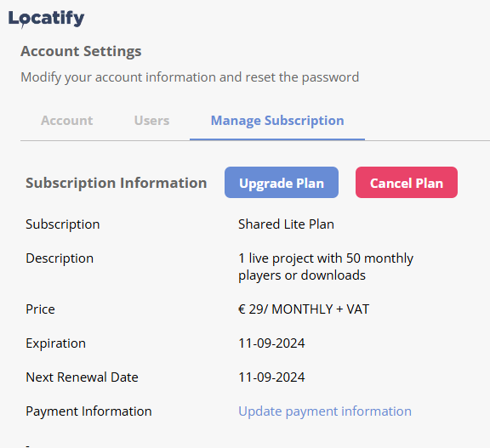Click the Subscription Information heading

pyautogui.click(x=117, y=183)
